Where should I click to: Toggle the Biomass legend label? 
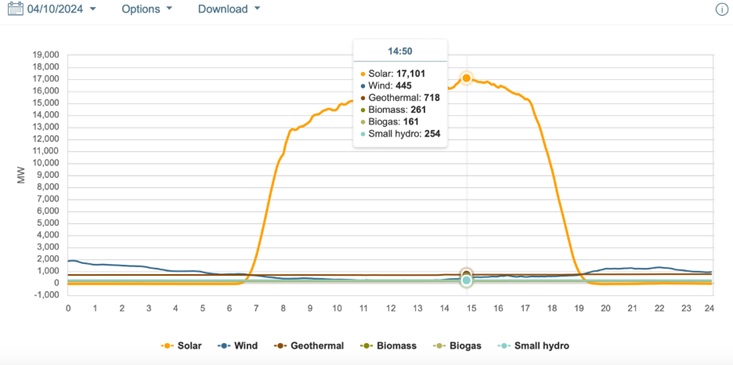click(x=396, y=346)
